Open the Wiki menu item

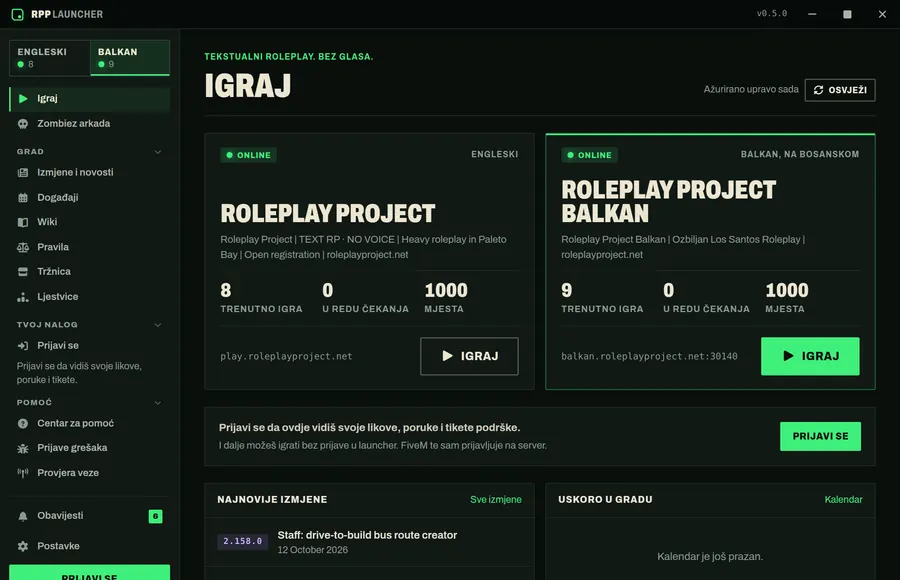[x=90, y=222]
